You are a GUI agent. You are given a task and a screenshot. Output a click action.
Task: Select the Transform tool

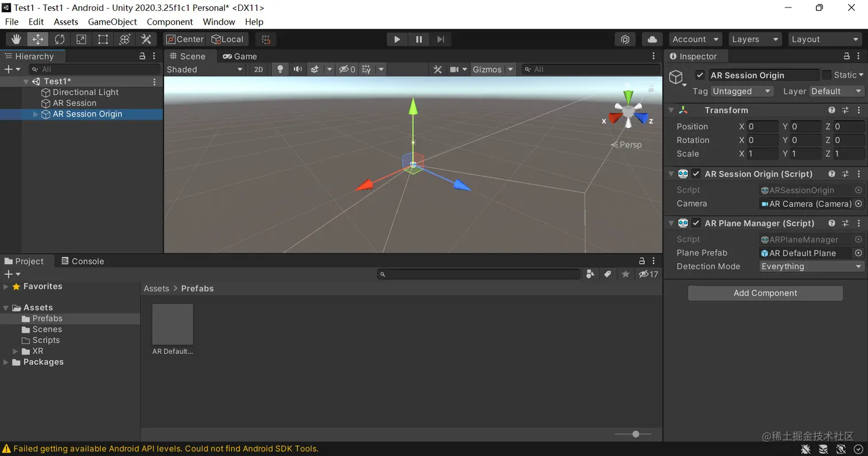[125, 39]
